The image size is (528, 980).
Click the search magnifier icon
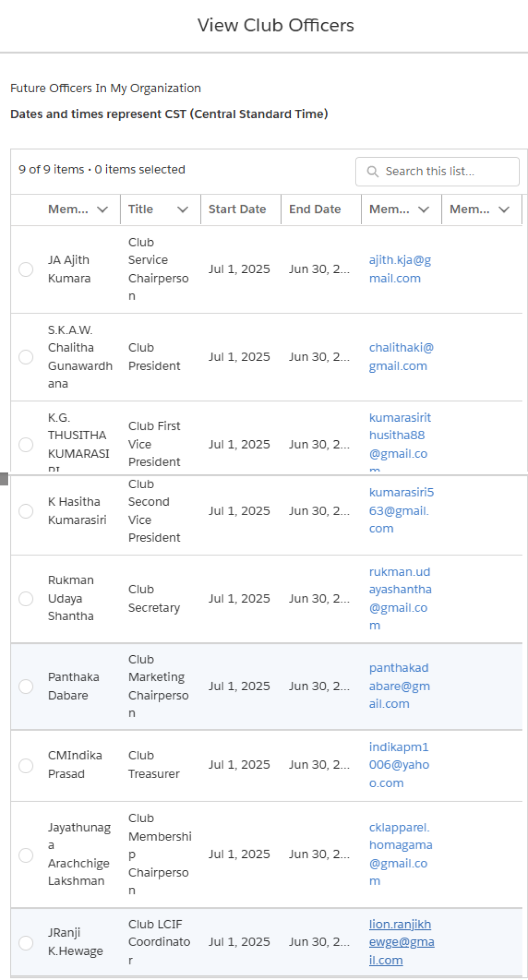coord(372,171)
